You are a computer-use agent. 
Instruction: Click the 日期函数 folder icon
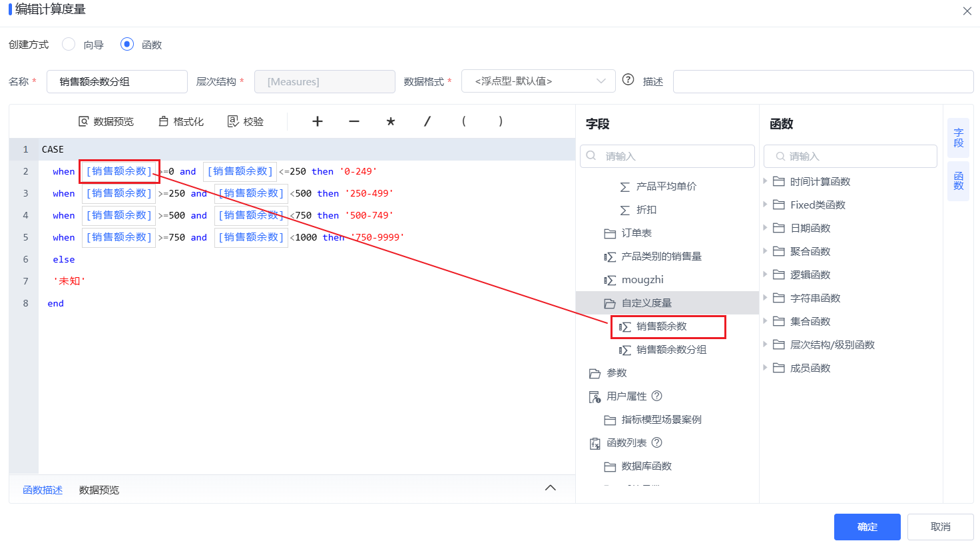(x=779, y=228)
